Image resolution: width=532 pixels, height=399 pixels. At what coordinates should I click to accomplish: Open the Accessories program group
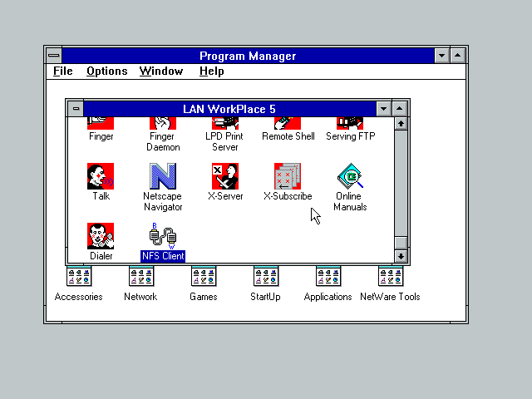coord(79,277)
